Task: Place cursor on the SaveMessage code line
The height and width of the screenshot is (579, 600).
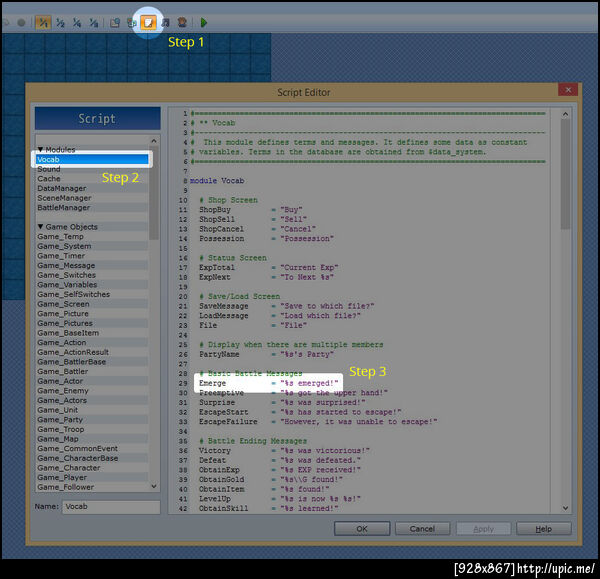Action: point(287,306)
